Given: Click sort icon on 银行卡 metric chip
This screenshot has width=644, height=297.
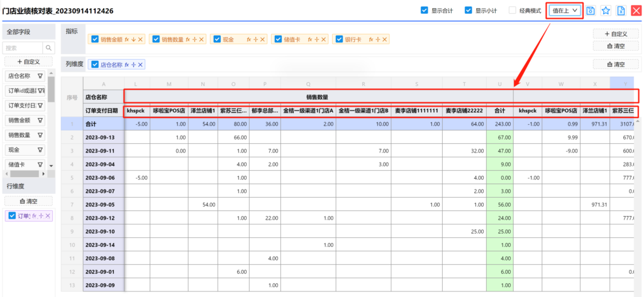Looking at the screenshot, I should (x=378, y=40).
